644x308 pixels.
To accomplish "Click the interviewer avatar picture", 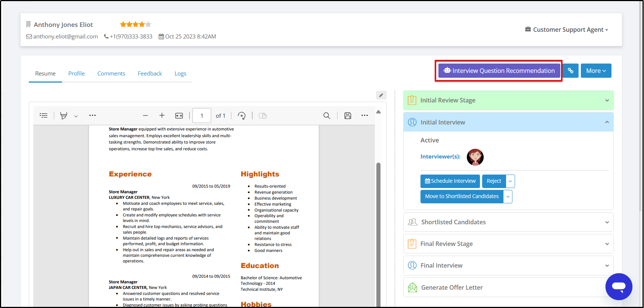I will point(475,157).
